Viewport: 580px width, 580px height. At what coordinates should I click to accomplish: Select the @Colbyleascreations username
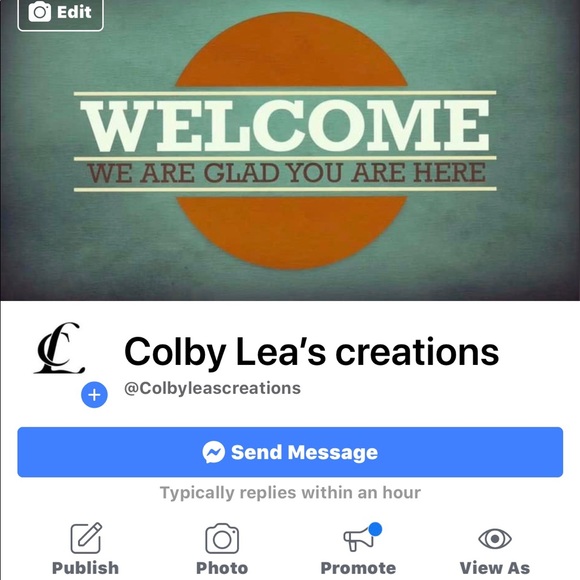click(212, 388)
